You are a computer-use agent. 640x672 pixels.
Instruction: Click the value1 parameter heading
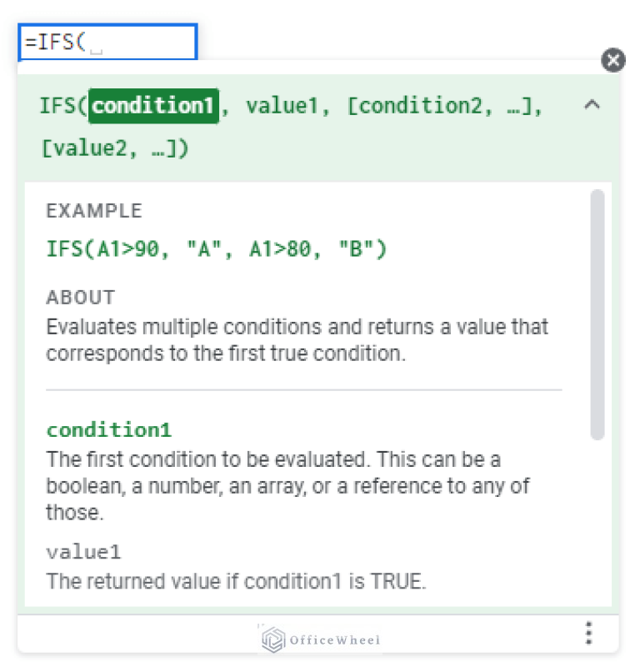pyautogui.click(x=83, y=552)
